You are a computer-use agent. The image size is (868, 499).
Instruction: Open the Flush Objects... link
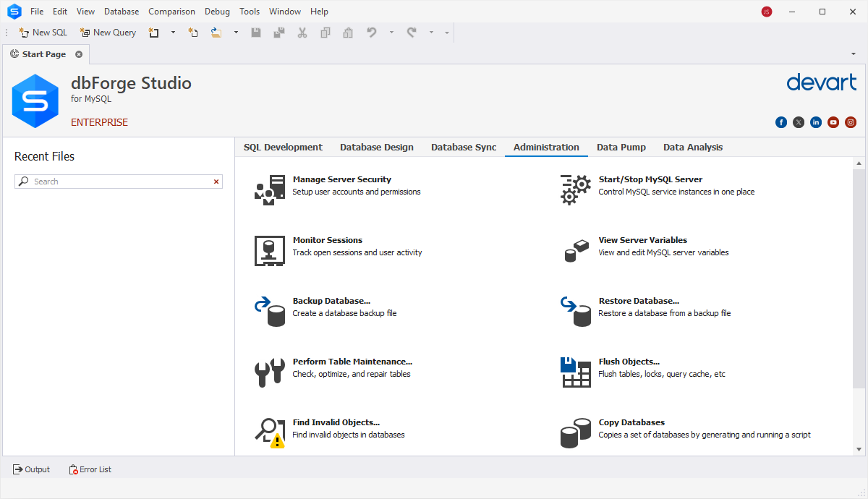[629, 362]
